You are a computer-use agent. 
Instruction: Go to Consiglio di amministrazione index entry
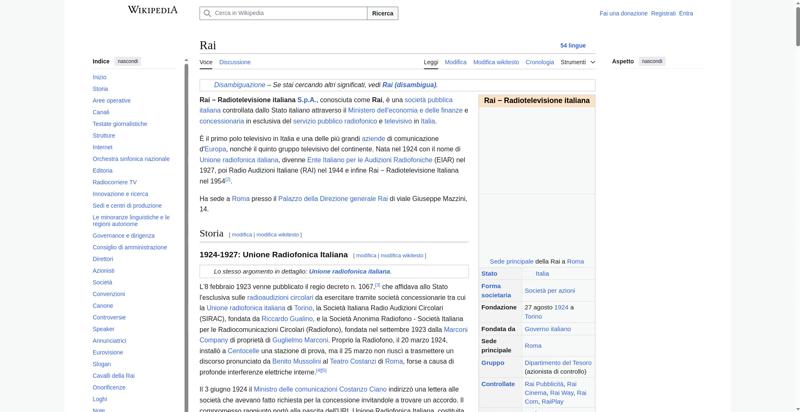point(130,248)
